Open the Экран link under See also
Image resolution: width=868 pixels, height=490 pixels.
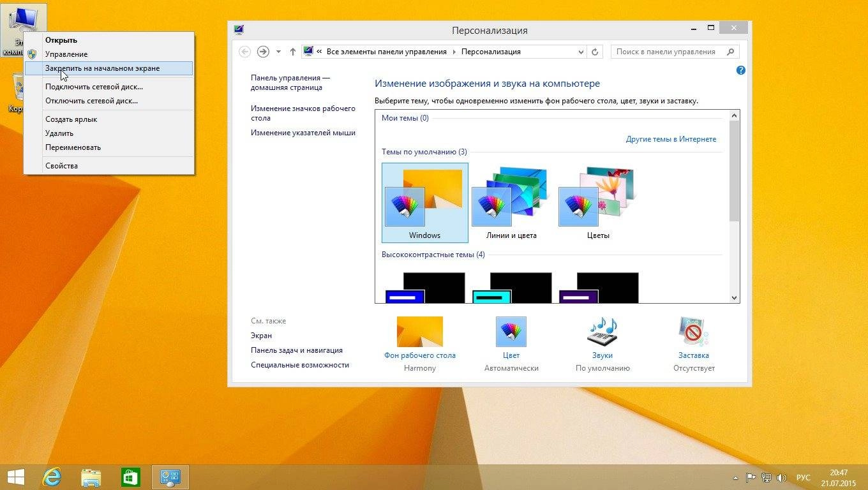pos(261,336)
